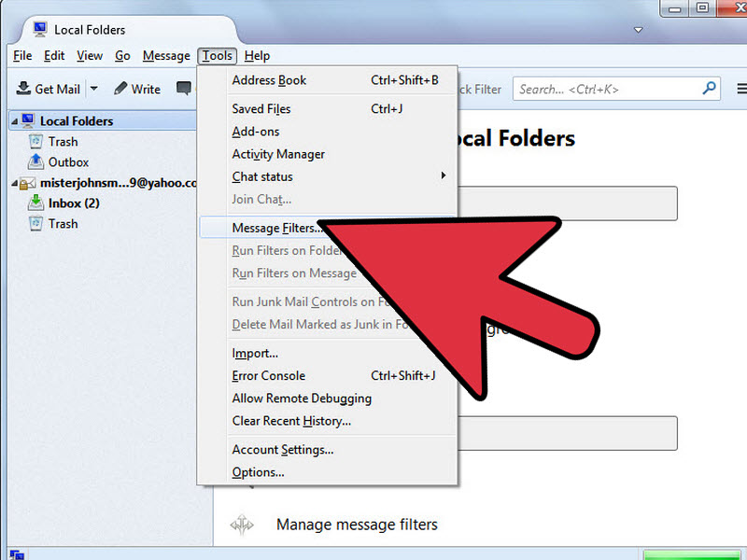Select Local Folders tree row

[103, 121]
